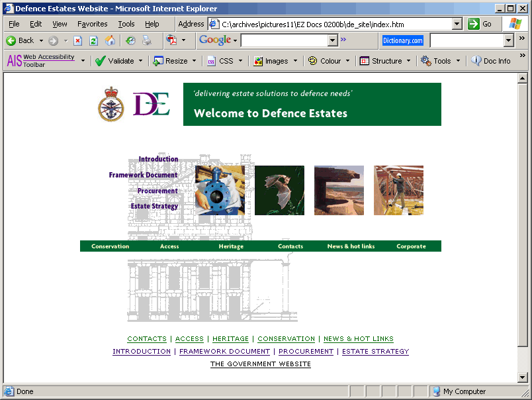This screenshot has height=400, width=532.
Task: Expand the Validate menu dropdown arrow
Action: tap(140, 61)
